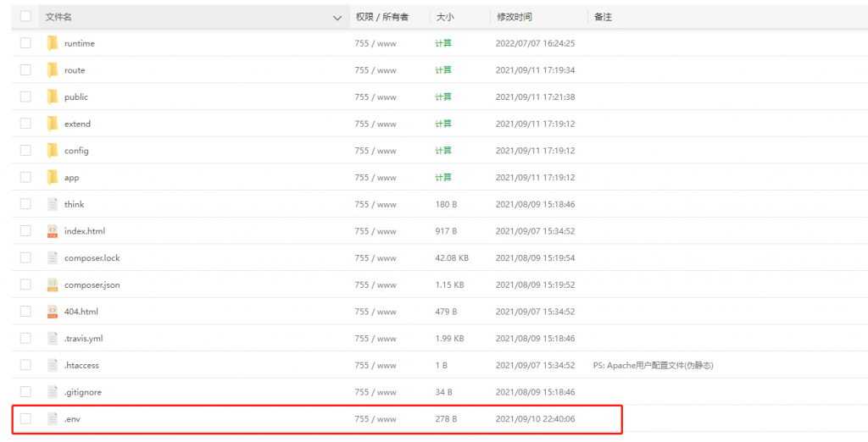Click the Apache用户配置文件 remark text
The height and width of the screenshot is (442, 868).
tap(653, 366)
